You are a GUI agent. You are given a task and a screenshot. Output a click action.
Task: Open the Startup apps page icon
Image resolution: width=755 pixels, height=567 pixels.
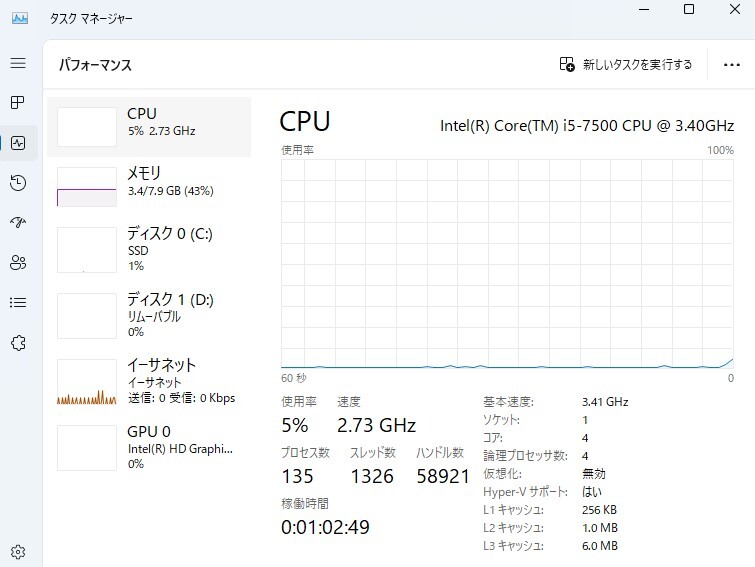point(18,223)
